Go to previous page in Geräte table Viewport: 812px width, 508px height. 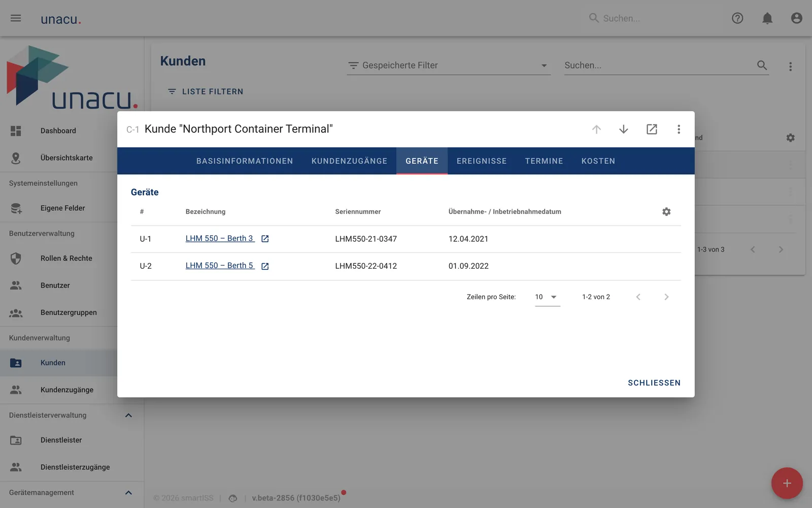(x=638, y=297)
